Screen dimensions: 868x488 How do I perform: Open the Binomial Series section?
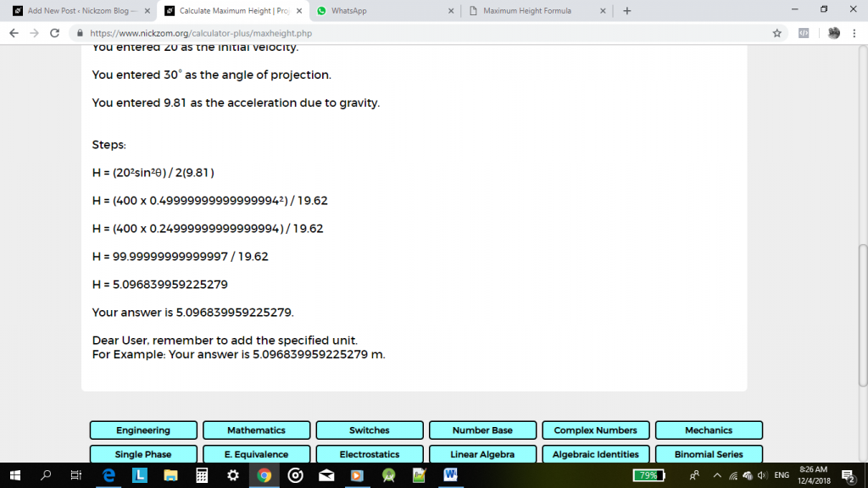pyautogui.click(x=709, y=454)
